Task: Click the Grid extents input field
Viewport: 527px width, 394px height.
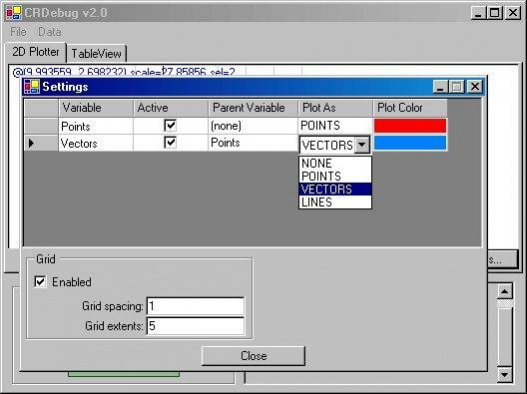Action: point(195,325)
